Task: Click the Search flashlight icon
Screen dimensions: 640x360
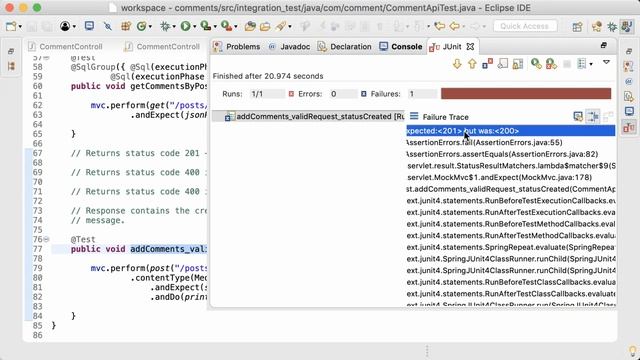Action: click(281, 27)
